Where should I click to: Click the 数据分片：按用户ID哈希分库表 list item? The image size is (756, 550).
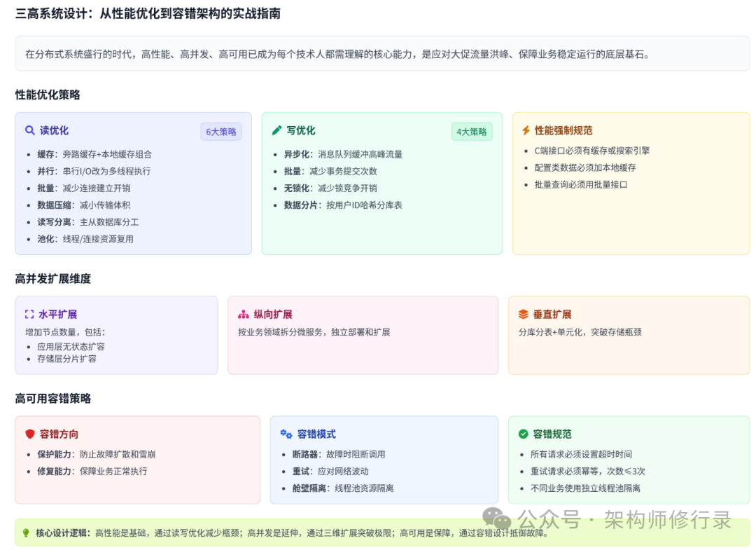pos(343,205)
